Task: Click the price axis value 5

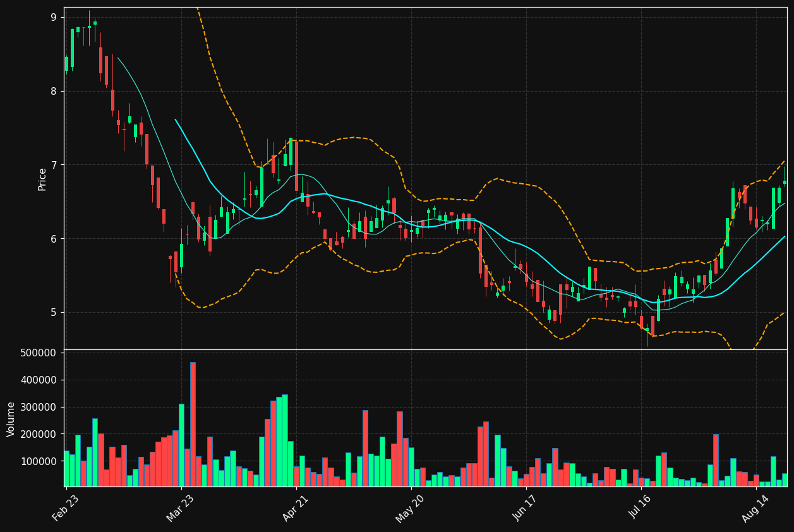Action: (54, 313)
